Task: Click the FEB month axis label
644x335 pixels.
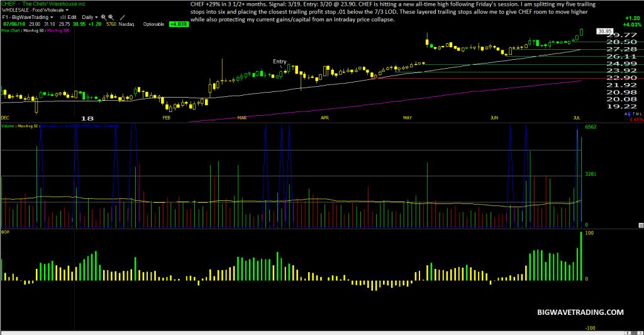Action: [166, 118]
